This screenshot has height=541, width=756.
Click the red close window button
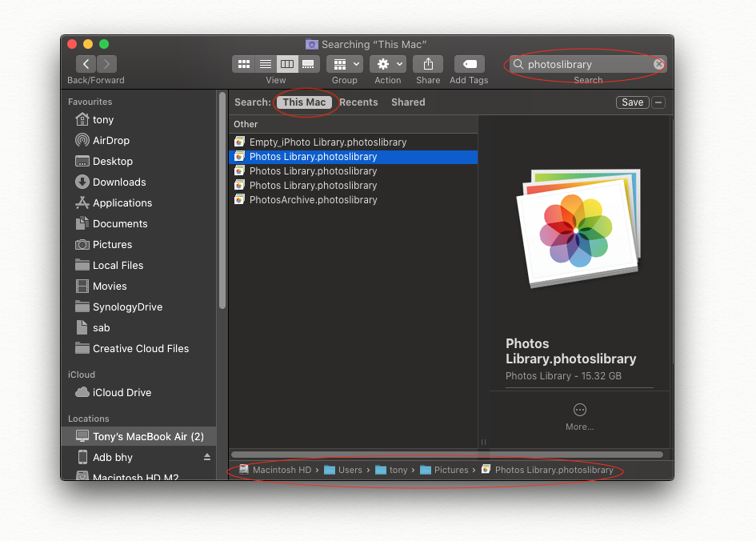click(x=72, y=44)
